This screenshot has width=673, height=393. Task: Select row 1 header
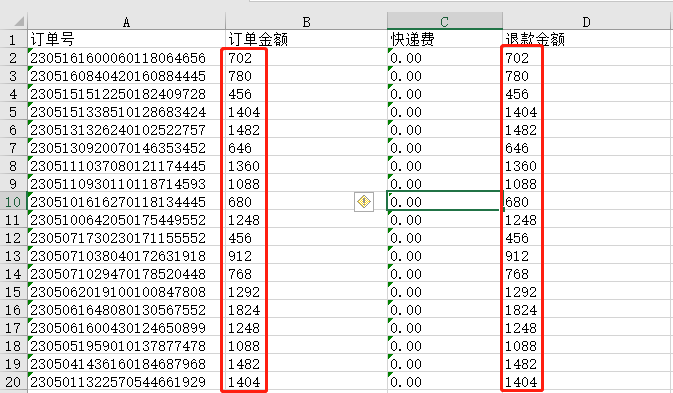point(13,39)
